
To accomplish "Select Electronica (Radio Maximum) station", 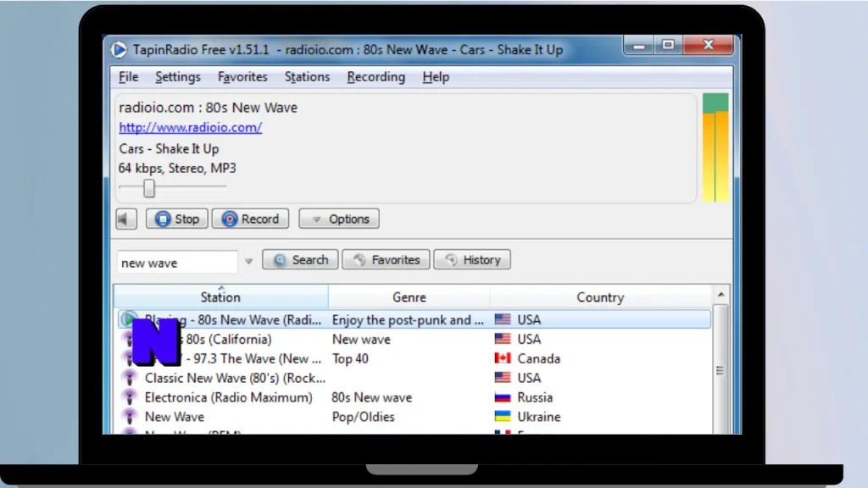I will [x=414, y=397].
